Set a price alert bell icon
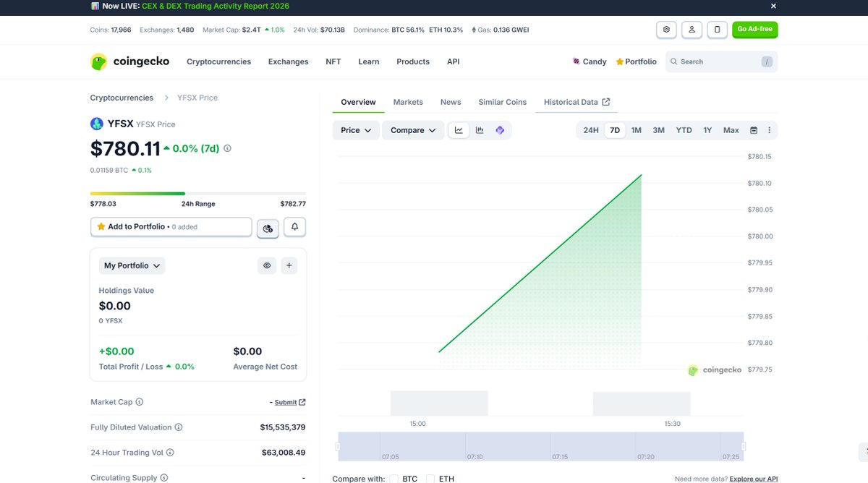The height and width of the screenshot is (483, 868). (294, 226)
